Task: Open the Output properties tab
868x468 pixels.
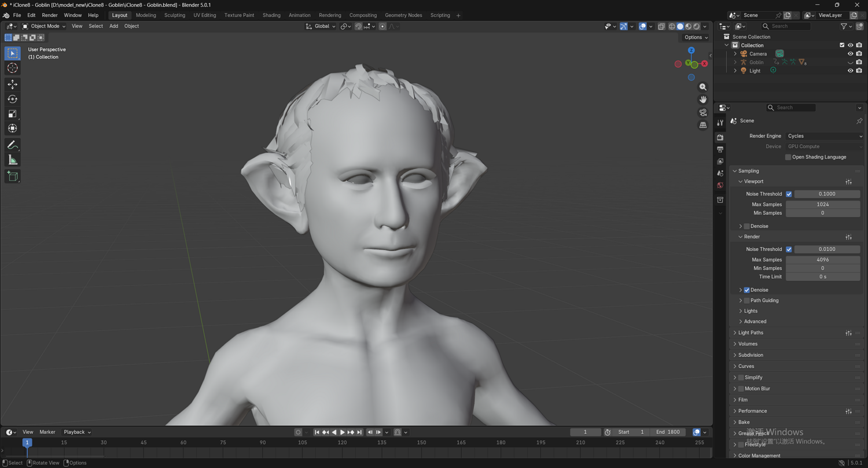Action: point(720,149)
